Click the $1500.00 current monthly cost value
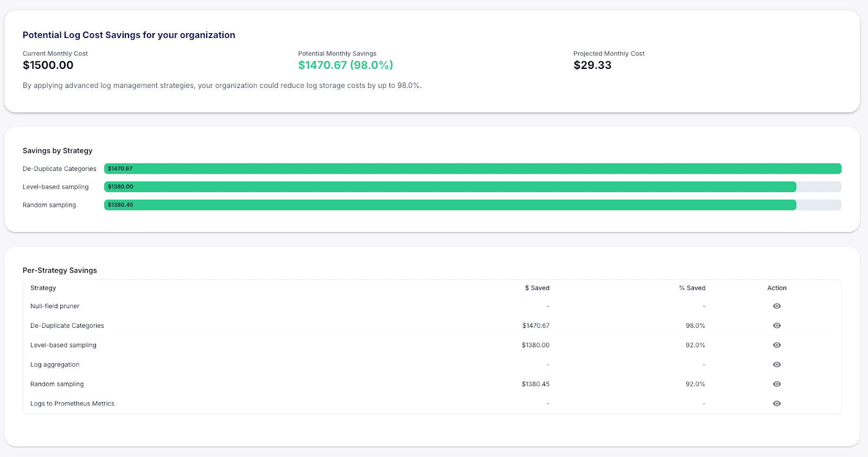 tap(48, 65)
